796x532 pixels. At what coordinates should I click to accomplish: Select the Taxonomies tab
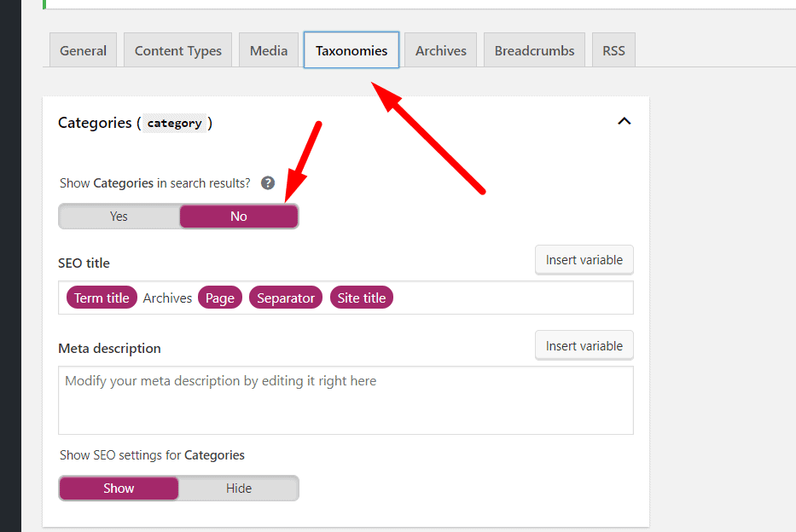pos(352,50)
